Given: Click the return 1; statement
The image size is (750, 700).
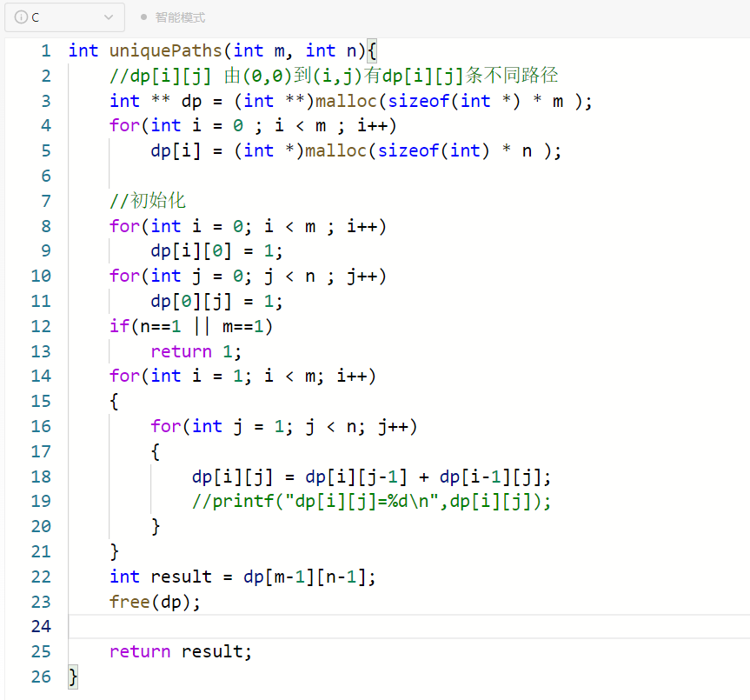Looking at the screenshot, I should (x=196, y=351).
